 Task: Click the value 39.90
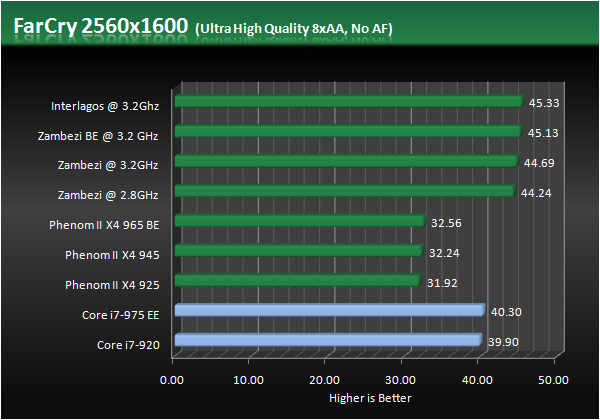[x=503, y=342]
